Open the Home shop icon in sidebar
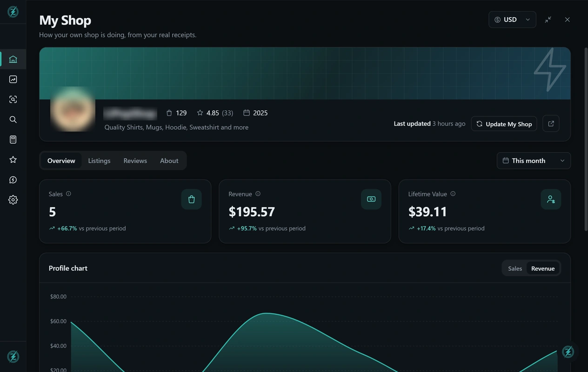588x372 pixels. [x=13, y=59]
